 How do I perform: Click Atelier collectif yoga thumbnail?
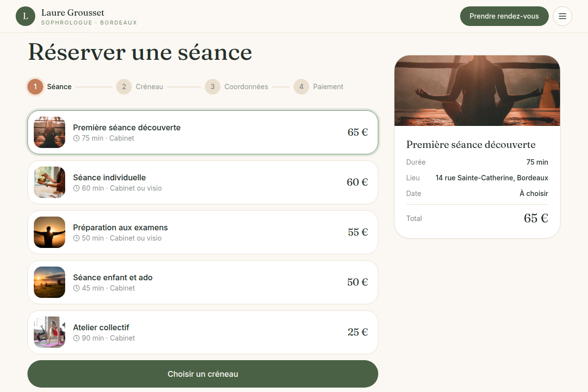49,332
